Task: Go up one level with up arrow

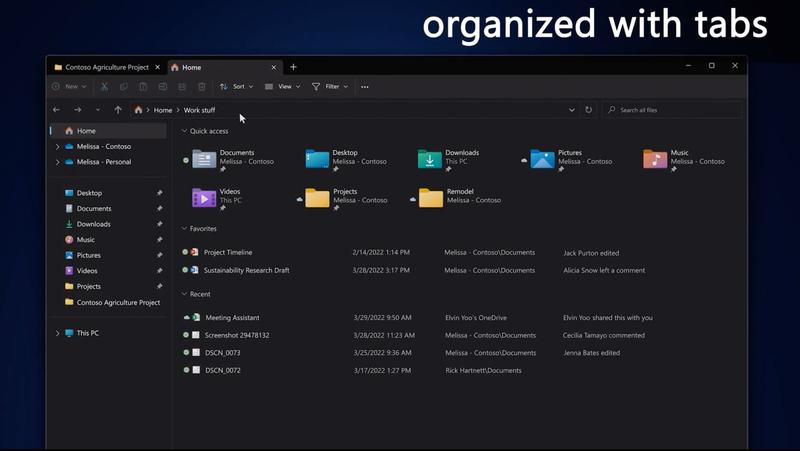Action: (118, 110)
